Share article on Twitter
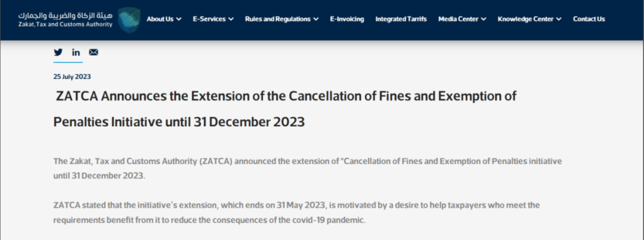The image size is (644, 240). click(58, 52)
